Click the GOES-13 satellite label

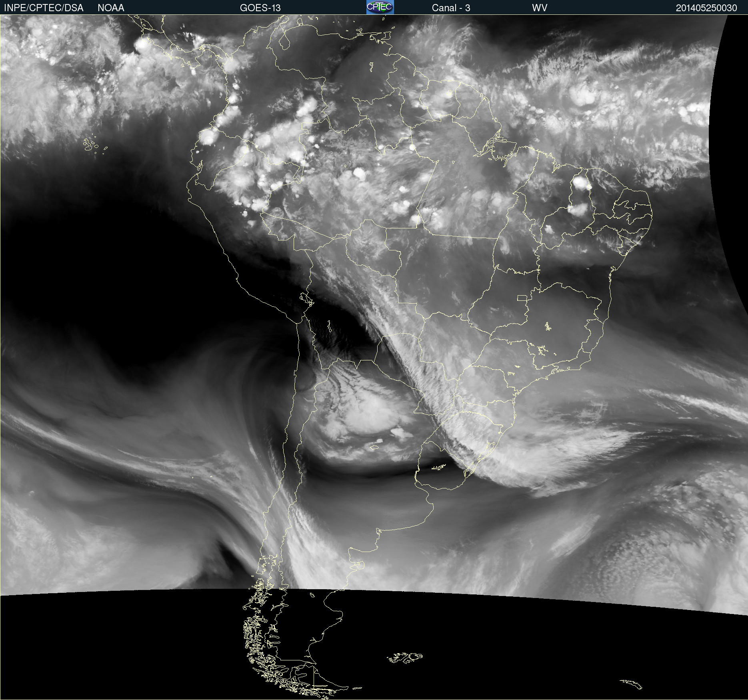[x=260, y=8]
